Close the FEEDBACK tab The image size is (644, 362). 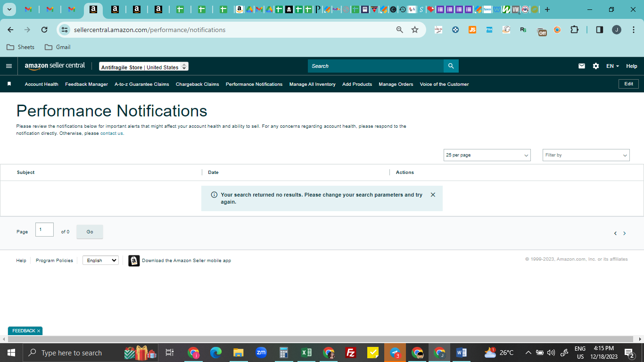click(39, 331)
